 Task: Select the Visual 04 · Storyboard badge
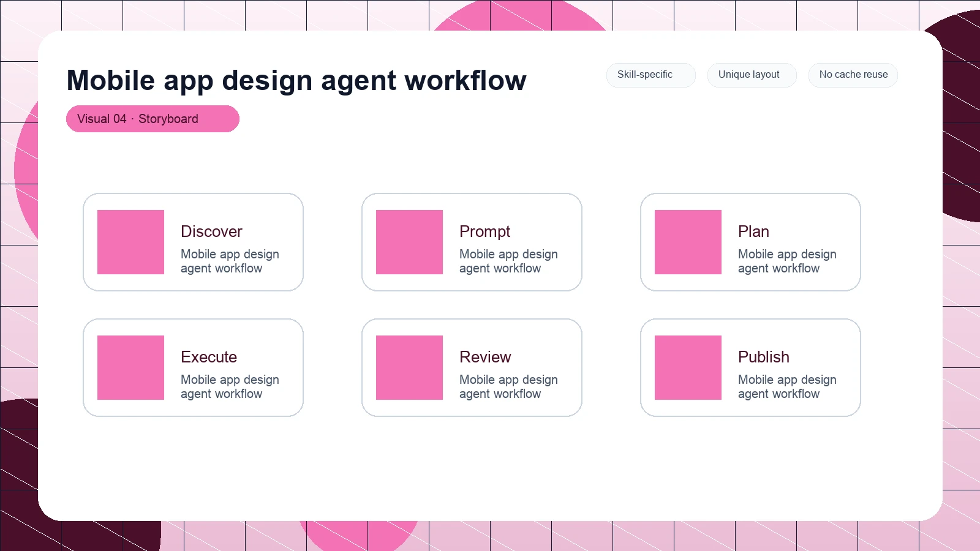[x=153, y=119]
